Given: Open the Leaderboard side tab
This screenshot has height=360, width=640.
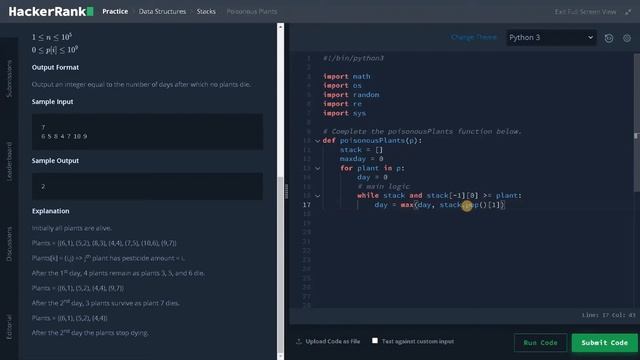Looking at the screenshot, I should 9,161.
